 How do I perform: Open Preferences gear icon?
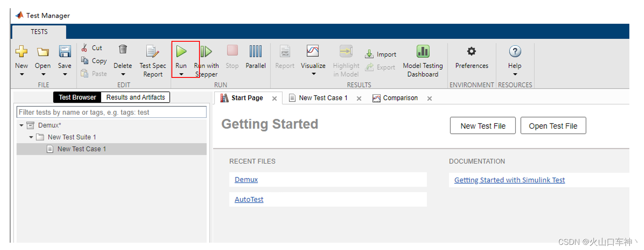tap(472, 51)
